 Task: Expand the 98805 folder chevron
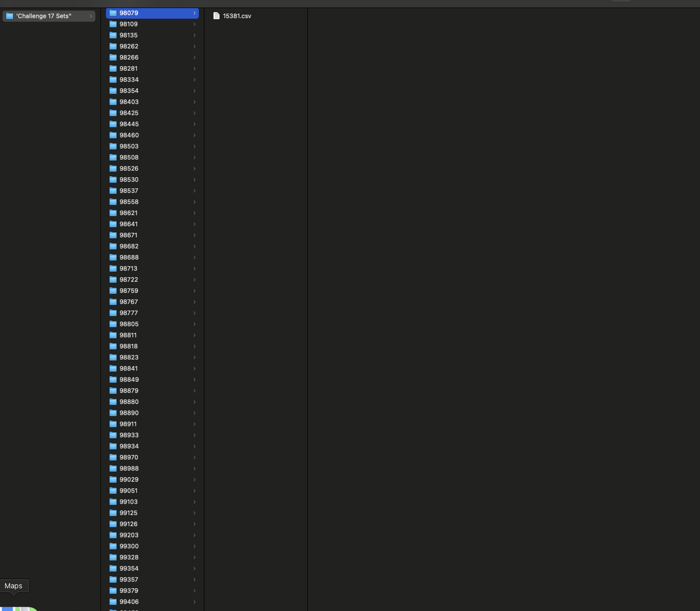click(194, 324)
